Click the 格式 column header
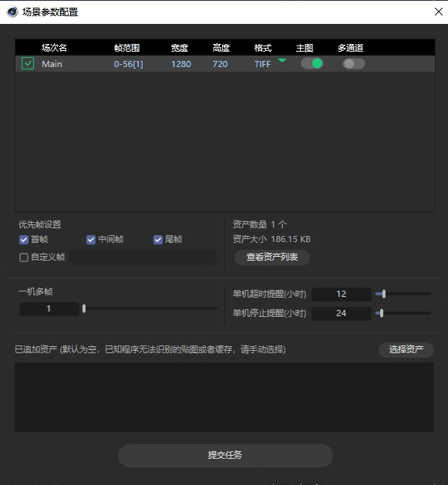Viewport: 448px width, 485px height. click(263, 48)
